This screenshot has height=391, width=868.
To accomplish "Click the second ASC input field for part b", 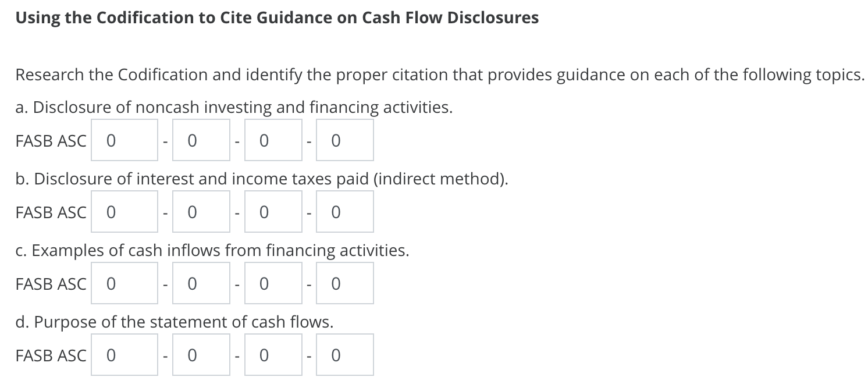I will 200,211.
